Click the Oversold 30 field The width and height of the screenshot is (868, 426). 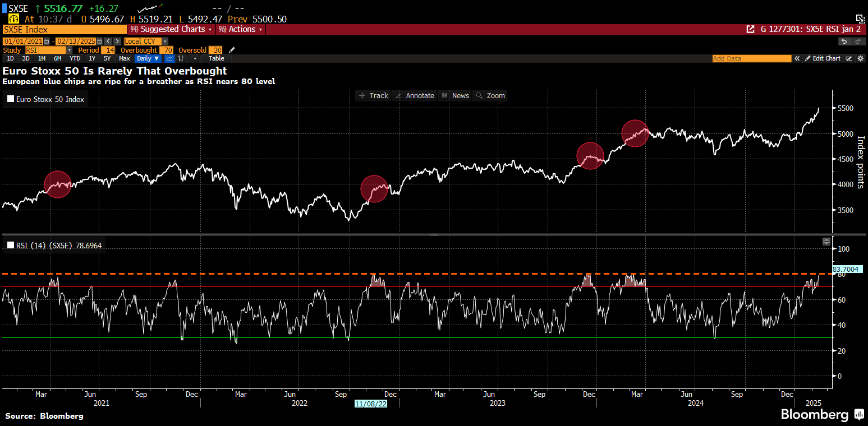click(215, 50)
